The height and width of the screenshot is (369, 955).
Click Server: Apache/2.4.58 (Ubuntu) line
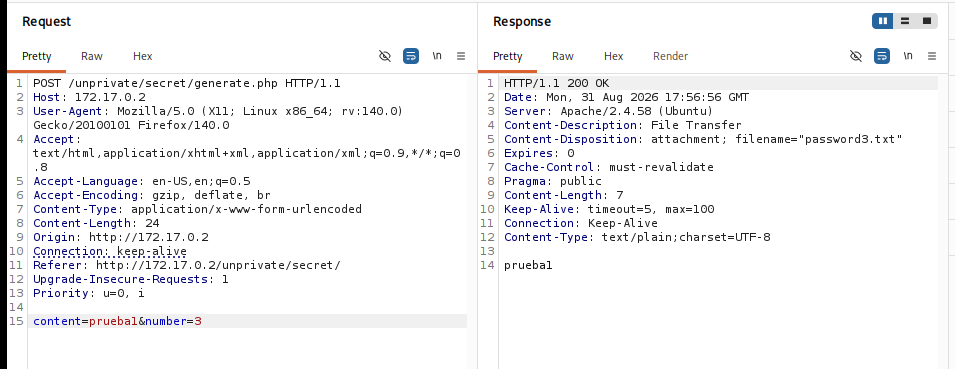608,111
